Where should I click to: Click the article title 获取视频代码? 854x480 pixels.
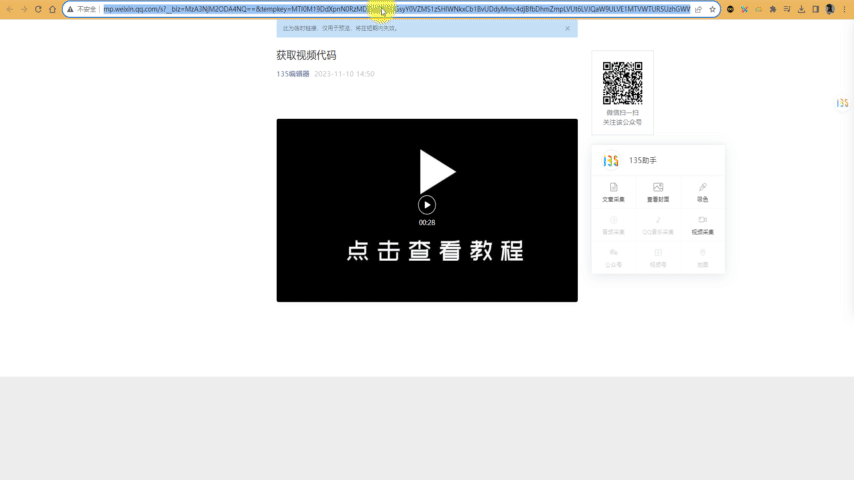pyautogui.click(x=306, y=55)
